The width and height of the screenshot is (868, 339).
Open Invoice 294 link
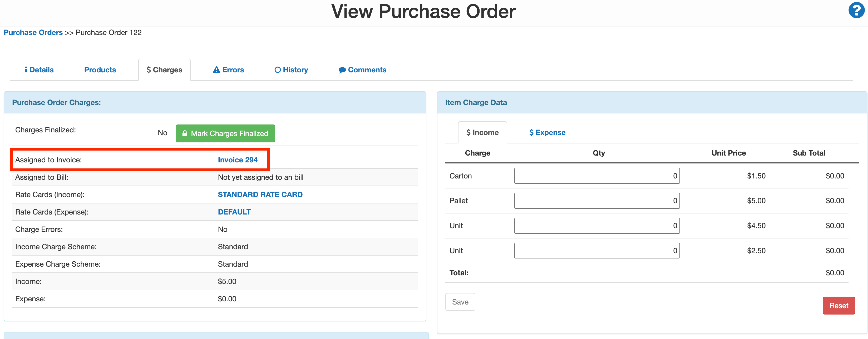tap(238, 160)
